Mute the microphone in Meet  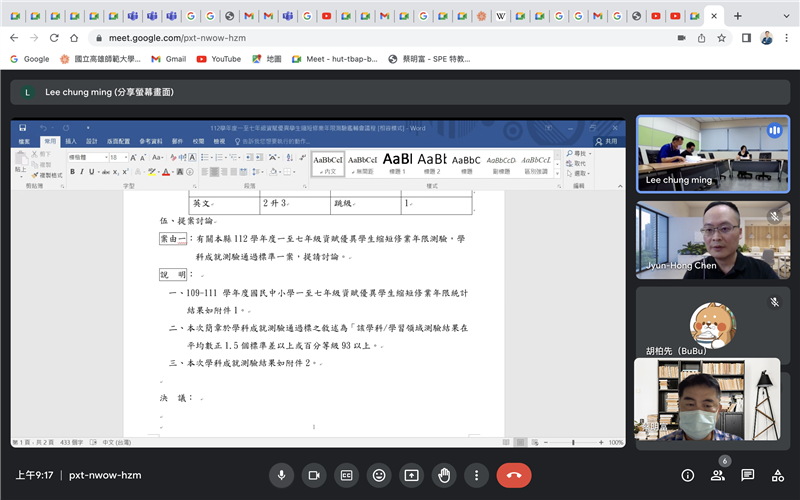click(282, 475)
